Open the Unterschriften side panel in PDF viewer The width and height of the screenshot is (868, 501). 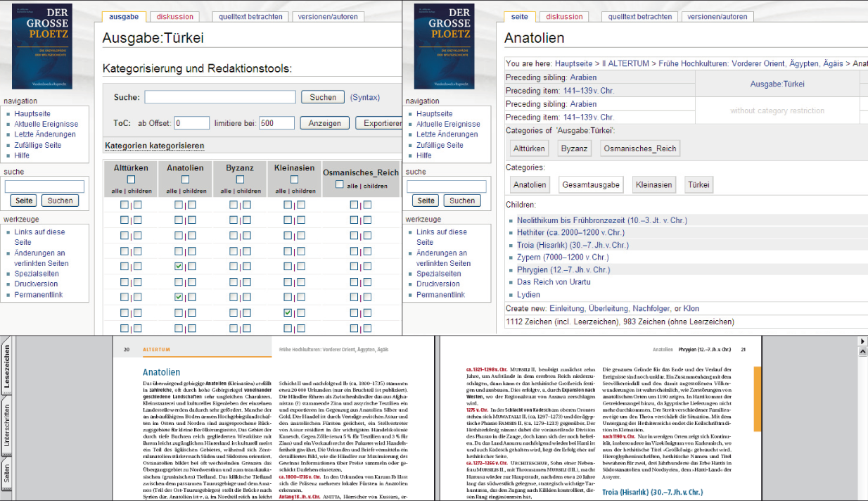pyautogui.click(x=7, y=426)
